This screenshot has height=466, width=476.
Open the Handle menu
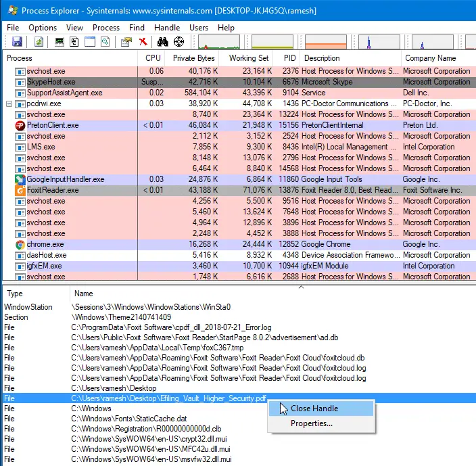click(x=167, y=28)
